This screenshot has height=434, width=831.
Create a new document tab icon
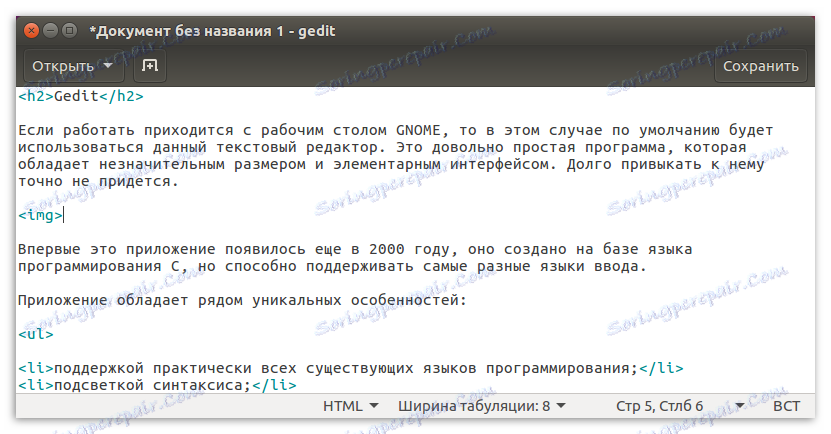tap(150, 66)
